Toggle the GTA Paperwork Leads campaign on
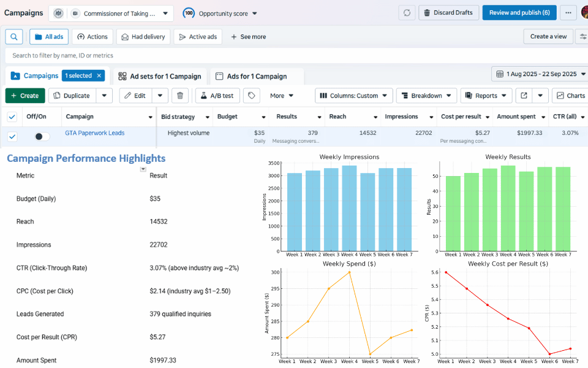Viewport: 588px width, 368px height. [x=42, y=137]
